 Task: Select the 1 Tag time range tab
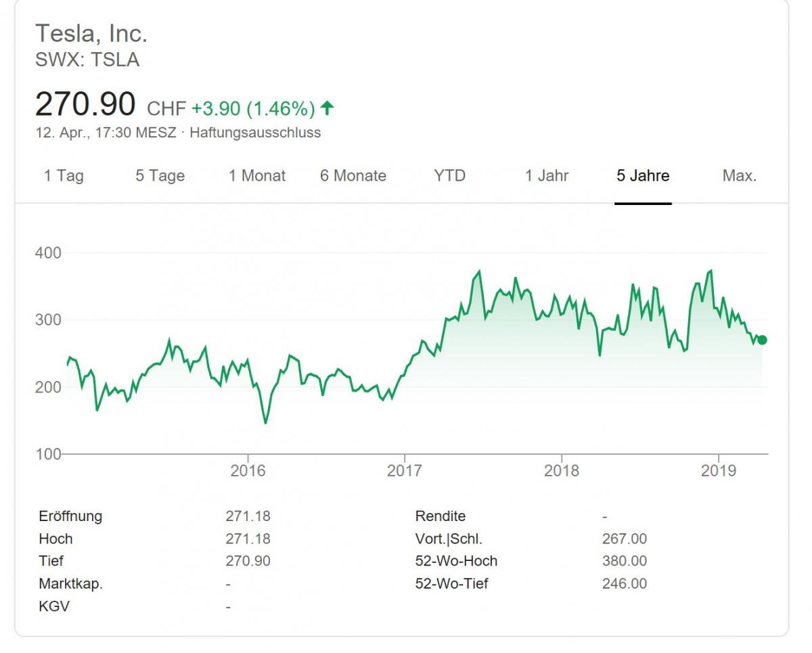64,176
